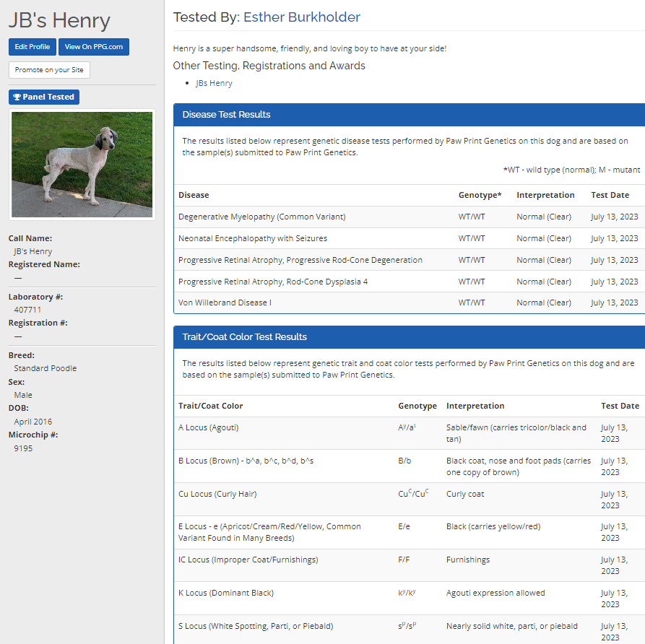This screenshot has width=645, height=644.
Task: Click the trophy icon on Panel Tested badge
Action: [x=17, y=97]
